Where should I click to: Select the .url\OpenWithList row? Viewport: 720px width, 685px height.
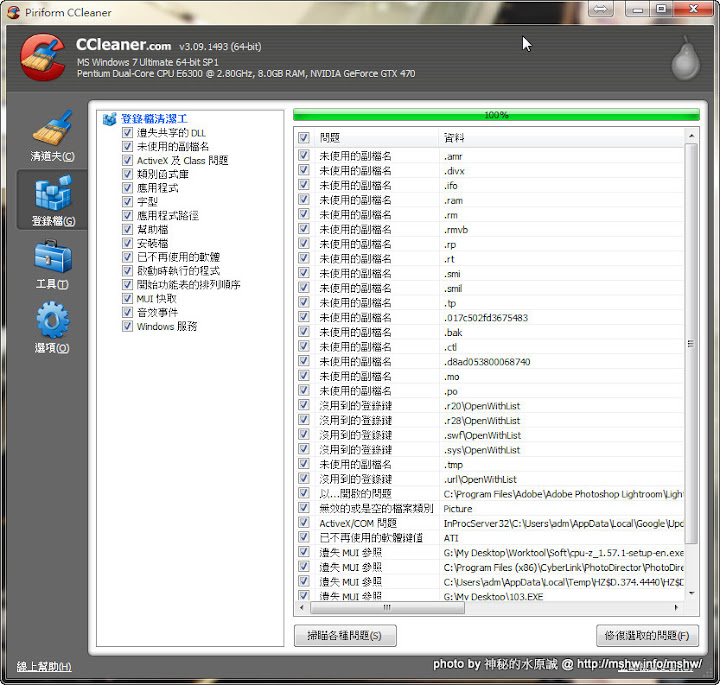coord(489,479)
